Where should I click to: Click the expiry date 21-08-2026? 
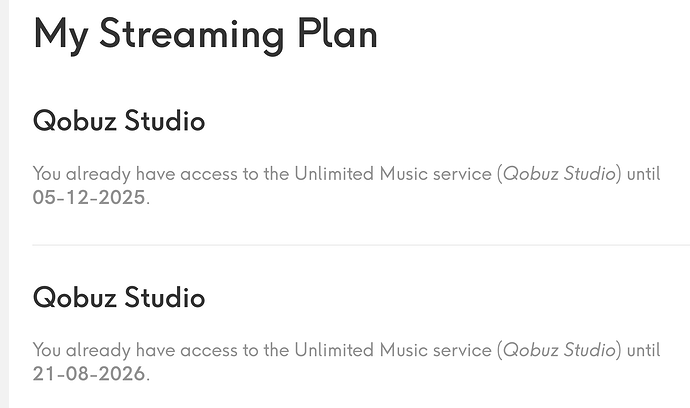point(89,374)
